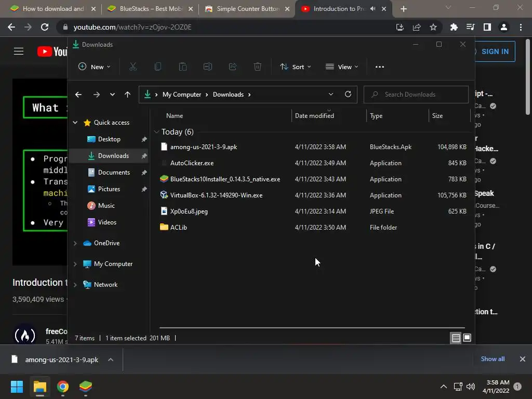Screen dimensions: 532x399
Task: Expand the Network tree node
Action: [75, 285]
